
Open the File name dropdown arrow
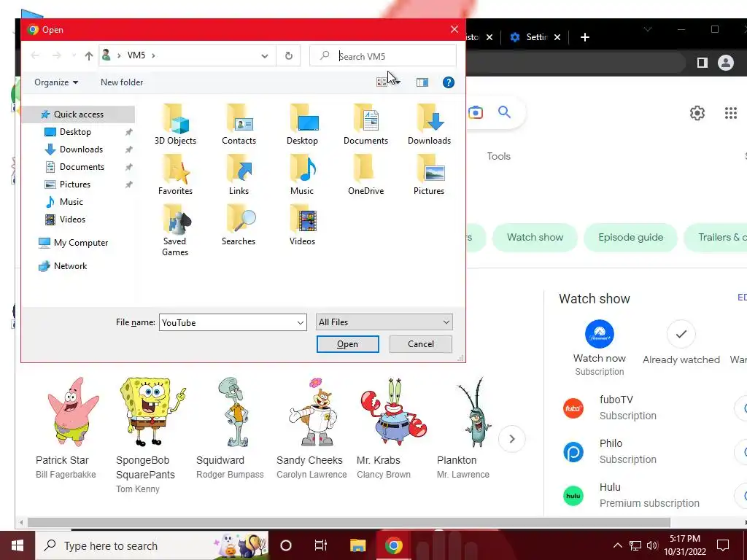click(301, 323)
